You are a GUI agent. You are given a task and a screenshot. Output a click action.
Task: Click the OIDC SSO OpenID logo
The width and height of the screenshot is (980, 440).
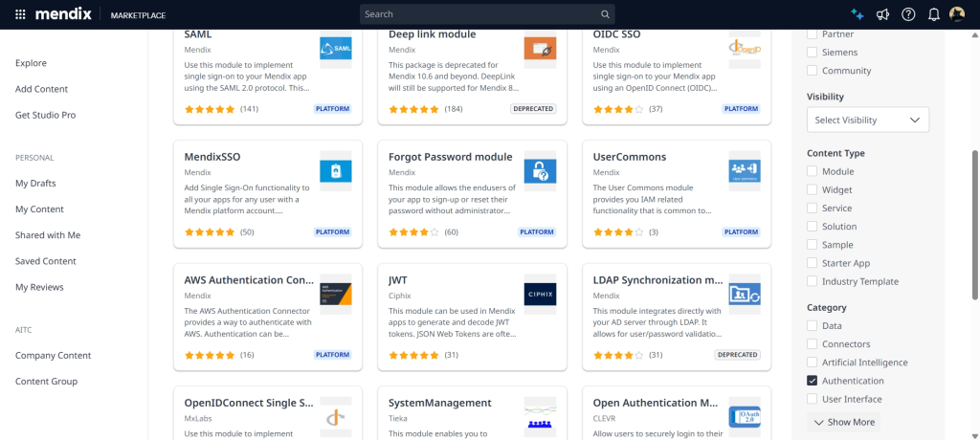pos(745,49)
